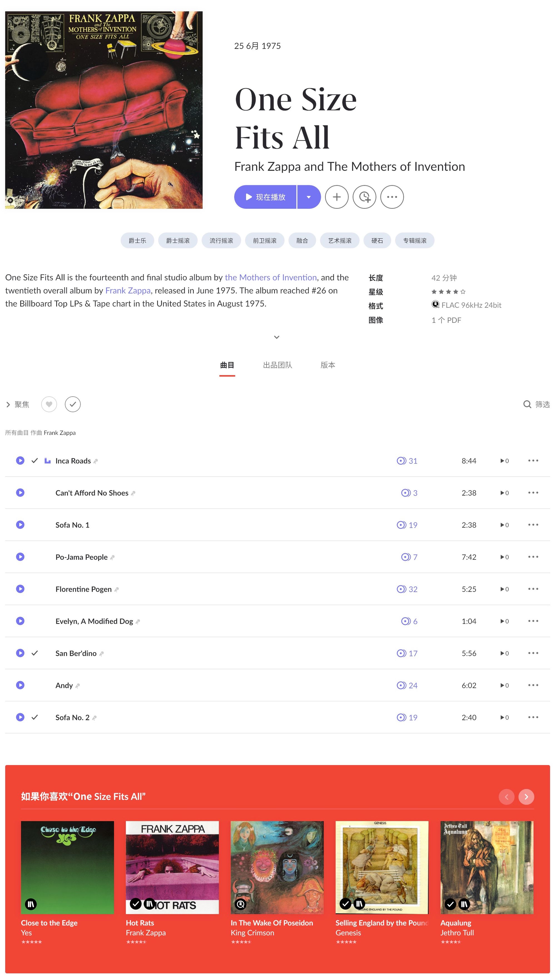Open more options for Sofa No. 1

pyautogui.click(x=533, y=525)
